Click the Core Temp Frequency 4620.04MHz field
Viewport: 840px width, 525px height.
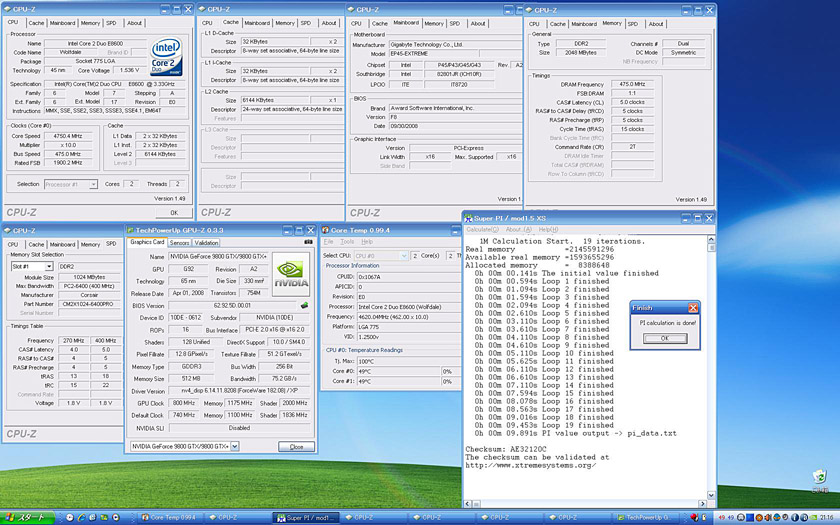[x=408, y=317]
